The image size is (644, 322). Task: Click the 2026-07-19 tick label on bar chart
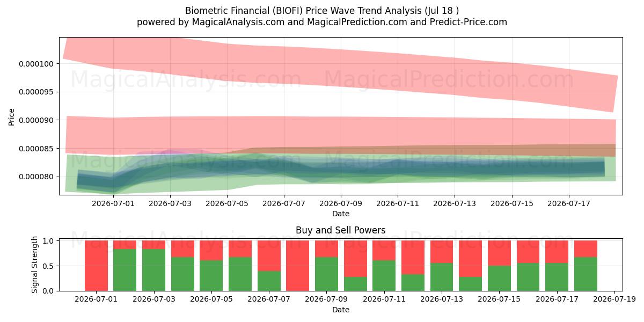tap(614, 300)
